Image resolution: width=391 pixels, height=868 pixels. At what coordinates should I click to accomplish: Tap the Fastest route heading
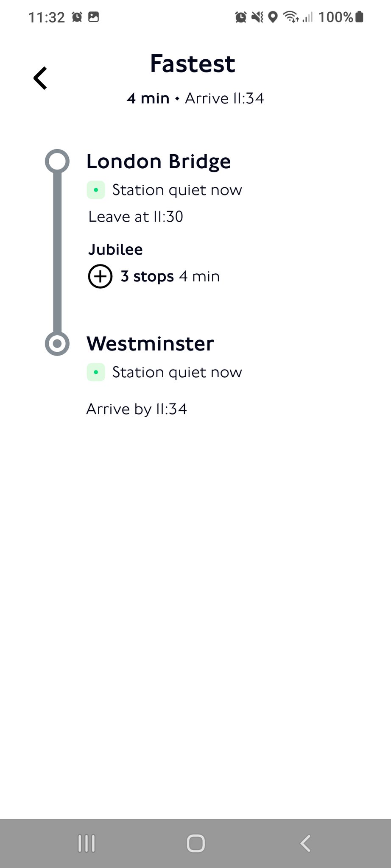click(193, 64)
